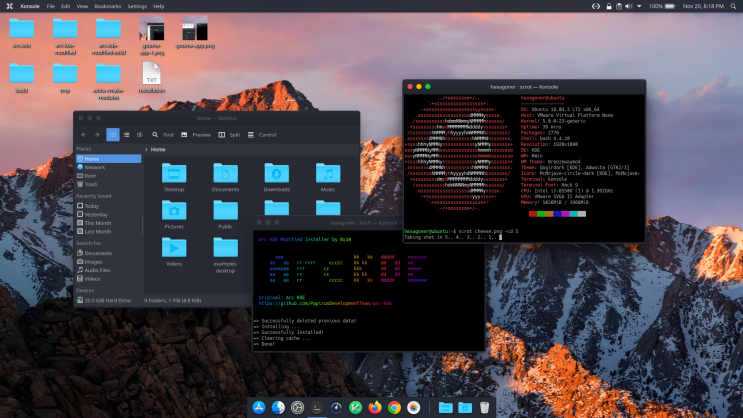Open the View menu

click(x=82, y=6)
